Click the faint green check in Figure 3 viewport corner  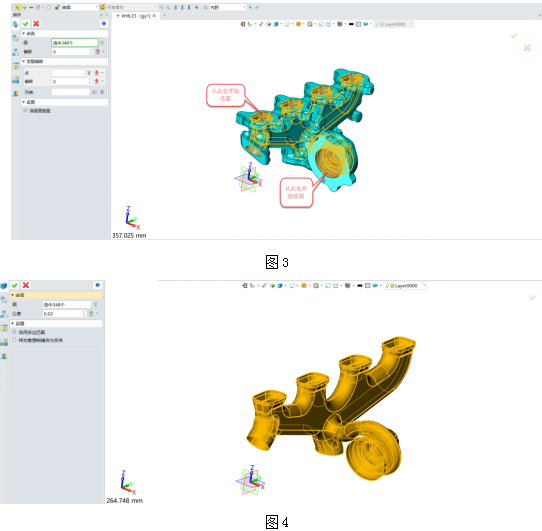[514, 36]
